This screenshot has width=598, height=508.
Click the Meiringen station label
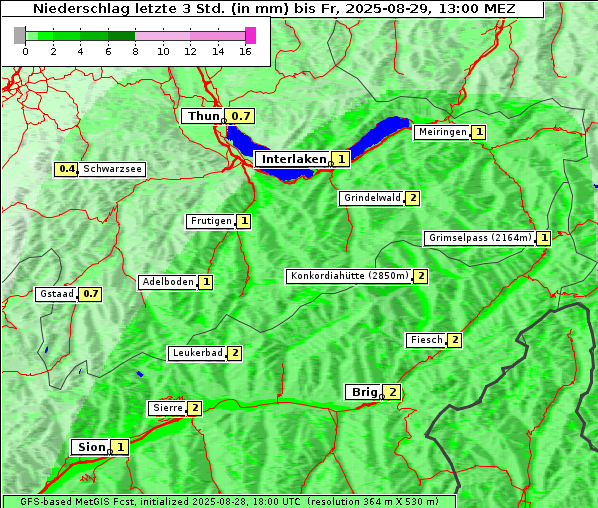click(x=442, y=132)
